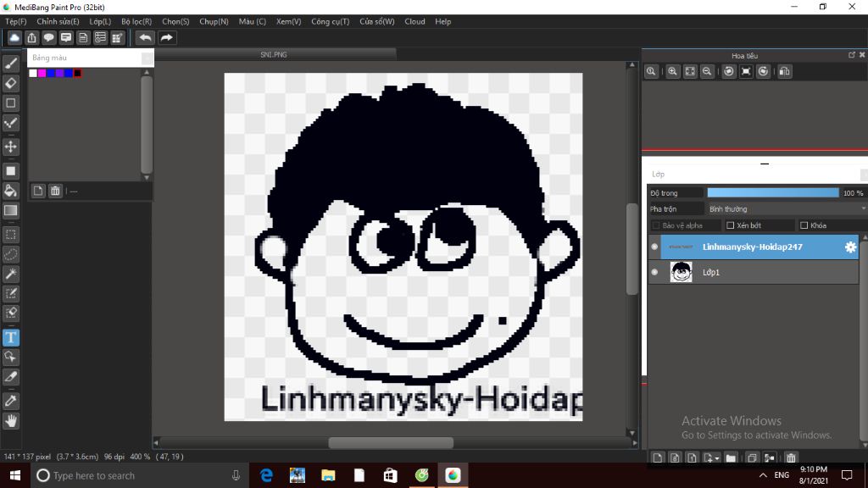
Task: Rotate navigator view clockwise
Action: click(x=764, y=71)
